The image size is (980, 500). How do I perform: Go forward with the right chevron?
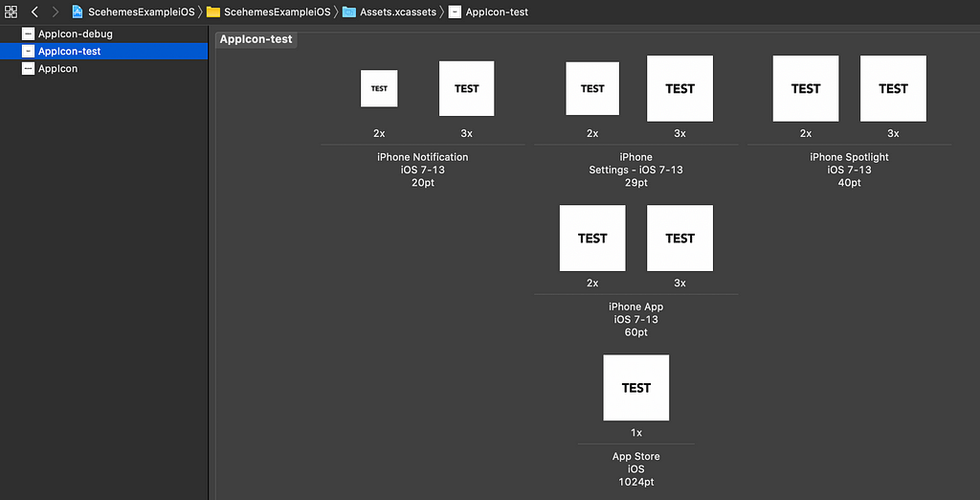tap(55, 11)
